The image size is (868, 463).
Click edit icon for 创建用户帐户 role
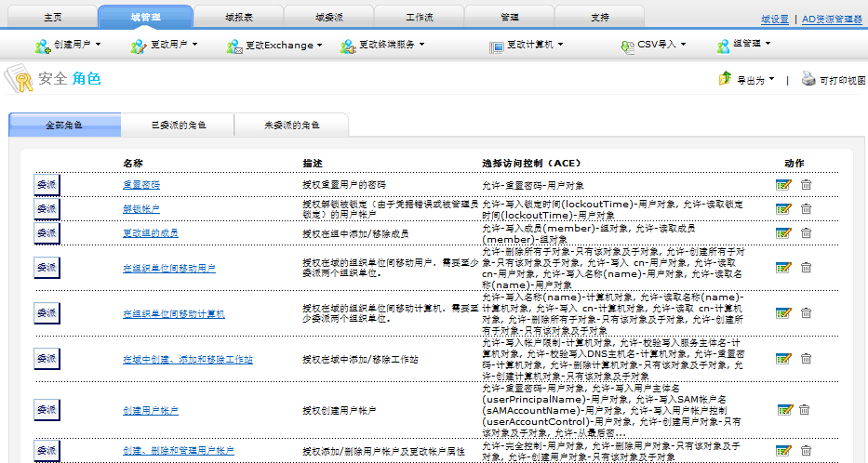pyautogui.click(x=782, y=409)
